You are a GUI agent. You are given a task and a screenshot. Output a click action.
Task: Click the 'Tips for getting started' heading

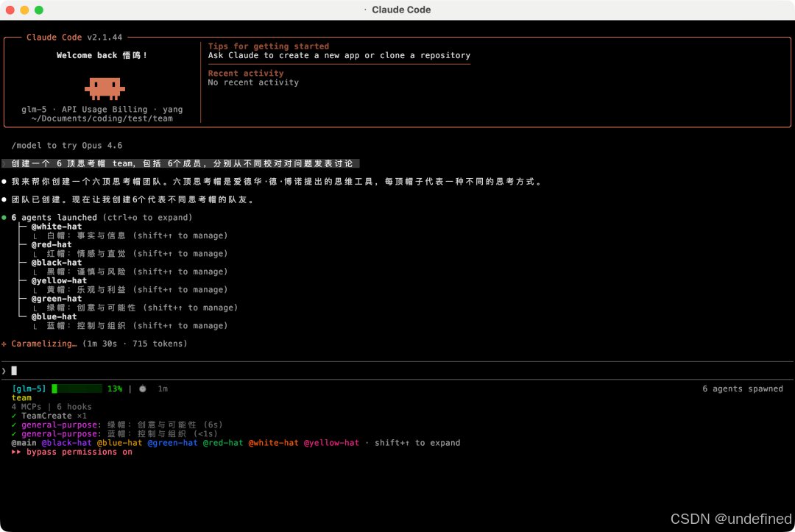(x=268, y=46)
